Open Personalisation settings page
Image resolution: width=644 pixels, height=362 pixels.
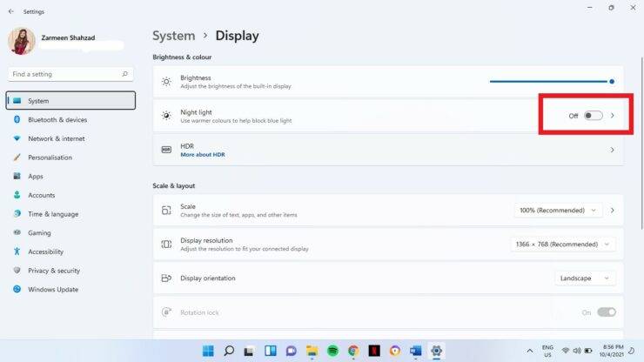[x=50, y=158]
